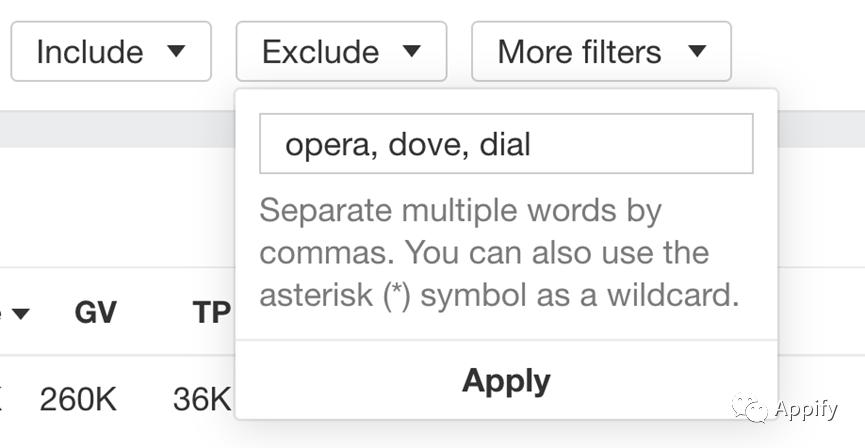Sort by the TP column header
The width and height of the screenshot is (865, 448).
212,313
